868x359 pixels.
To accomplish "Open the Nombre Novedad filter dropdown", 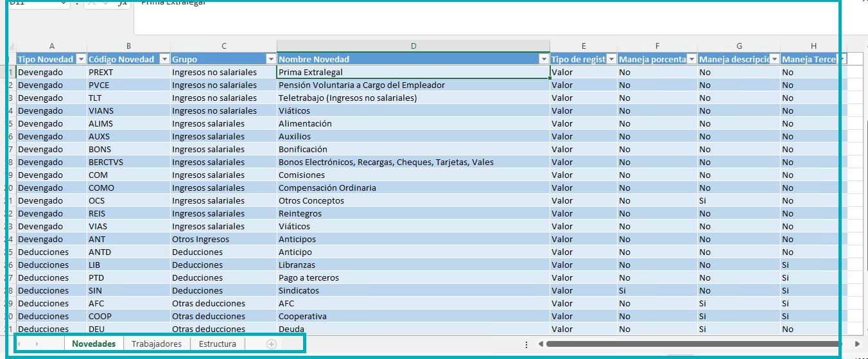I will point(544,59).
